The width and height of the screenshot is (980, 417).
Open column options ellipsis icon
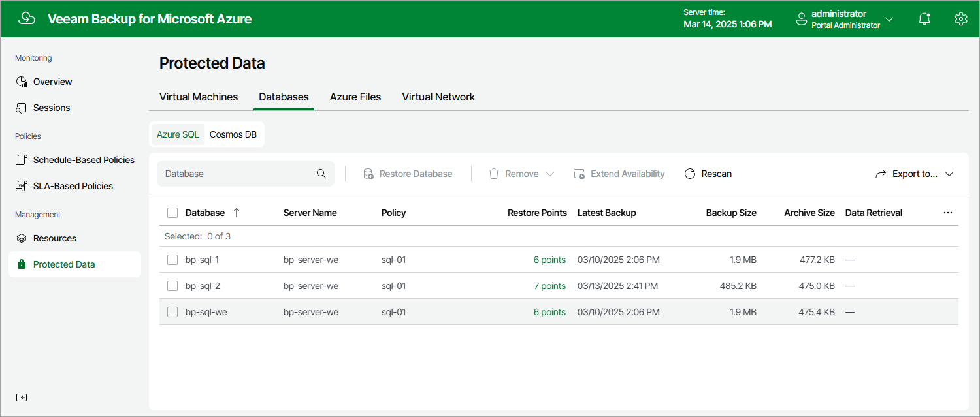point(948,213)
